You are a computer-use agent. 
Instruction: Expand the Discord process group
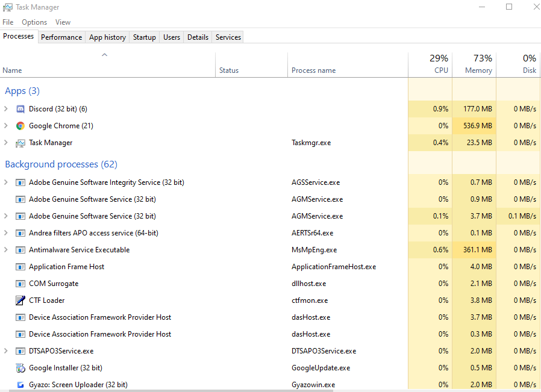pyautogui.click(x=5, y=109)
